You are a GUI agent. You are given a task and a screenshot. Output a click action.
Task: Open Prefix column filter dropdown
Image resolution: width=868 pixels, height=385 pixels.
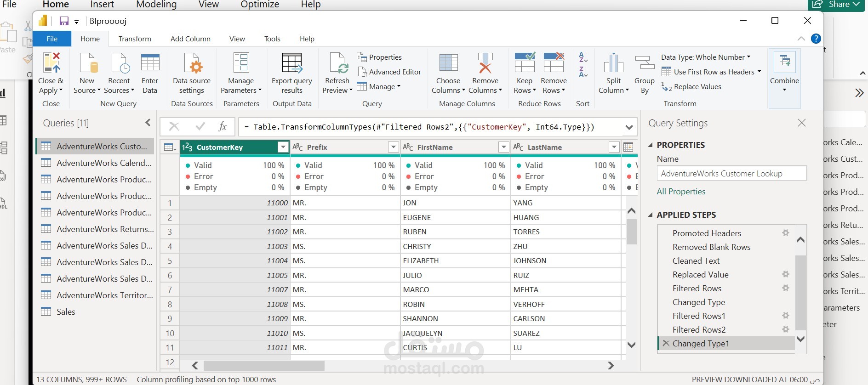[x=393, y=147]
